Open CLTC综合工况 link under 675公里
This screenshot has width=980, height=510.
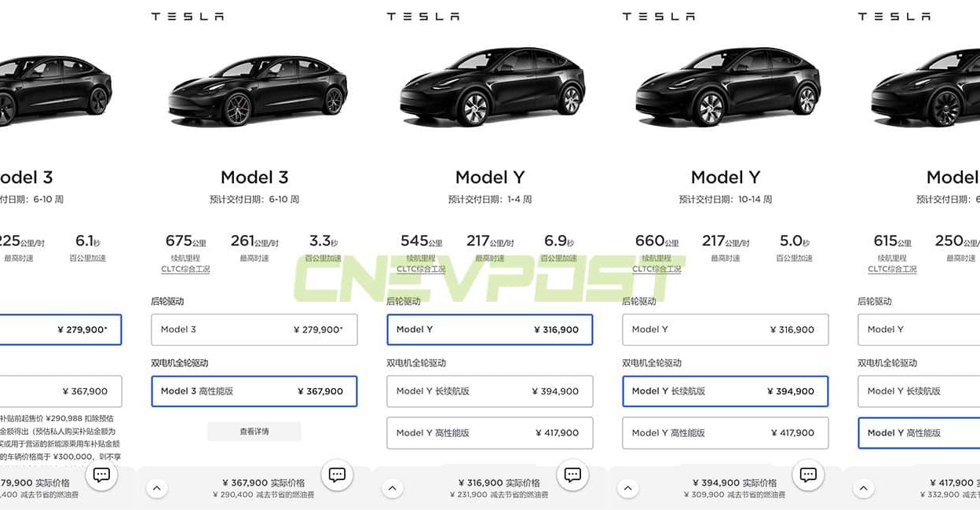(x=185, y=270)
